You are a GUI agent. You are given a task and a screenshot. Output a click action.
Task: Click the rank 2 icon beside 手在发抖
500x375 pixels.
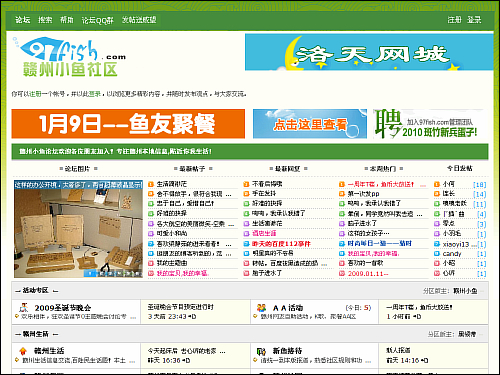[246, 194]
